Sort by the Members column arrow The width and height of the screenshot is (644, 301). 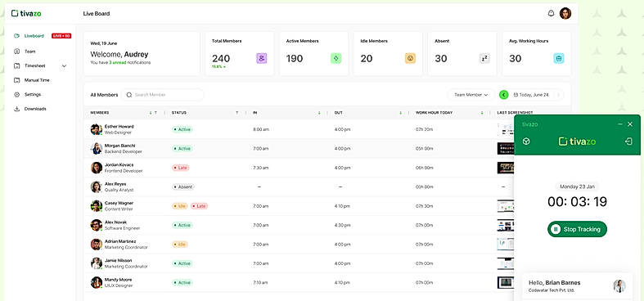pyautogui.click(x=151, y=113)
